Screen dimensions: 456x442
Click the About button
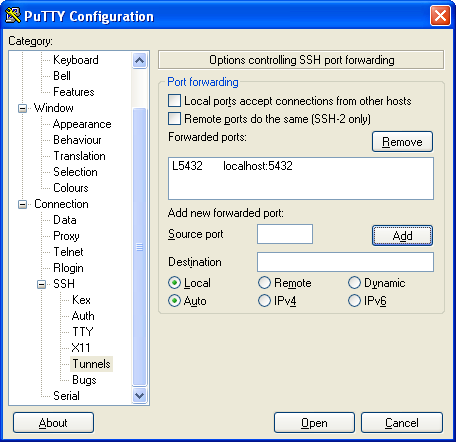point(53,423)
